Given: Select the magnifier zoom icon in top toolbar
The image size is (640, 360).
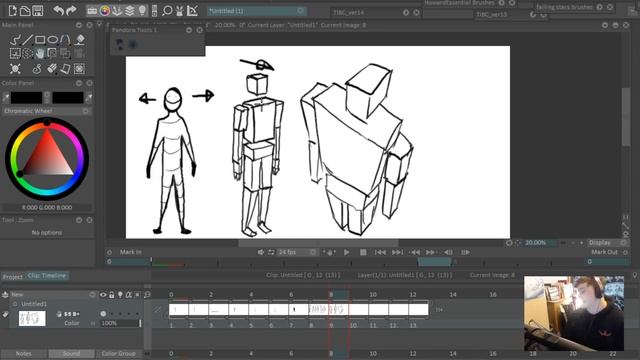Looking at the screenshot, I should click(x=167, y=11).
